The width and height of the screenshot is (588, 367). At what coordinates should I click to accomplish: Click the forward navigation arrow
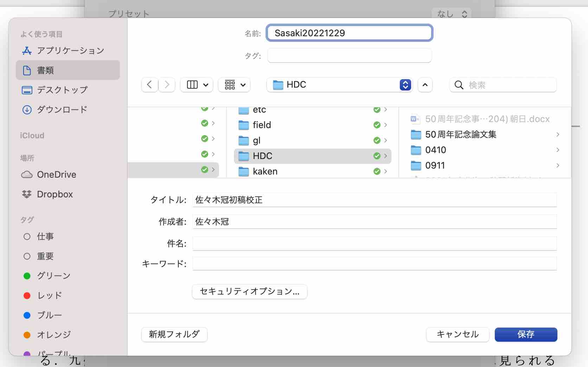[167, 85]
